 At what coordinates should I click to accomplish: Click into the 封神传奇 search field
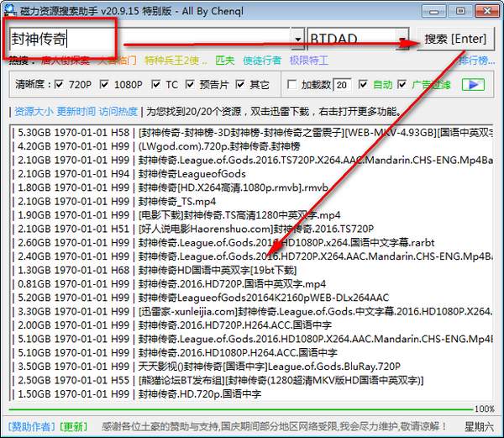150,39
